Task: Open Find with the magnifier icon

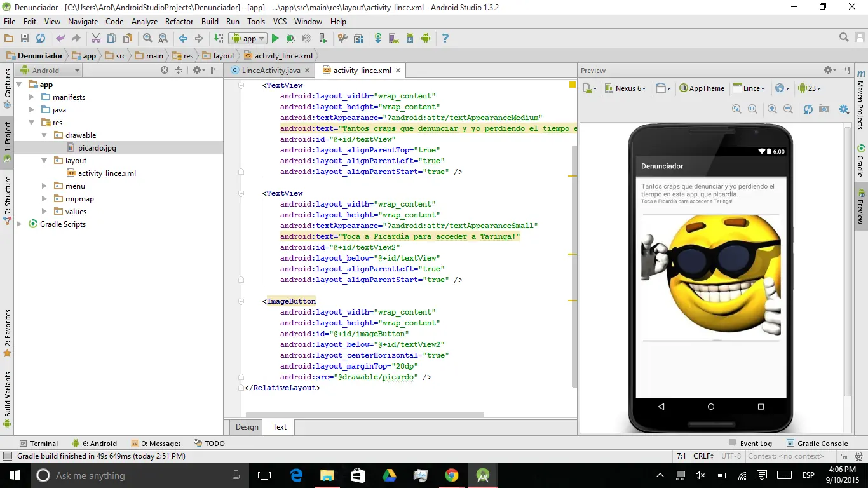Action: click(147, 39)
